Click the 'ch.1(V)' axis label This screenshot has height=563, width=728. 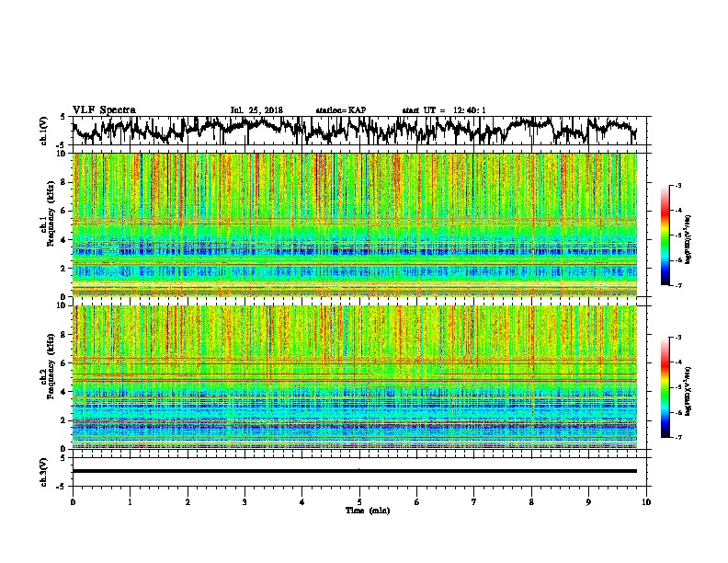point(44,131)
